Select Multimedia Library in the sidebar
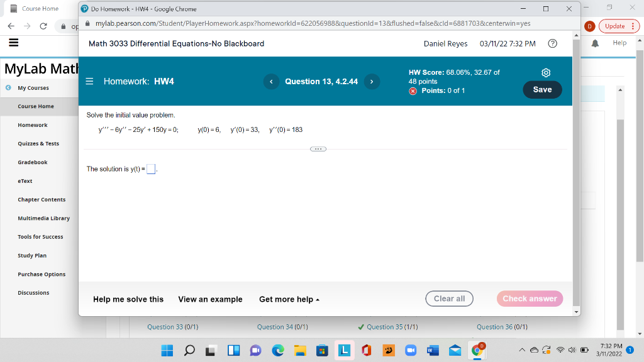 point(43,218)
